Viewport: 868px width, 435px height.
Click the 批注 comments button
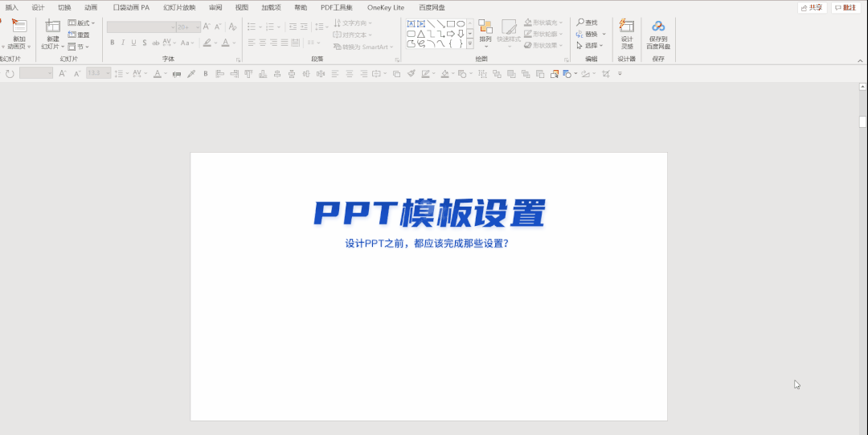coord(845,8)
